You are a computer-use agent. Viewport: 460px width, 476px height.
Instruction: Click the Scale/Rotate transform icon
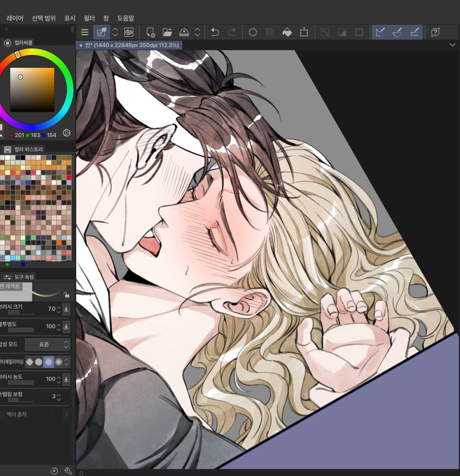(304, 32)
